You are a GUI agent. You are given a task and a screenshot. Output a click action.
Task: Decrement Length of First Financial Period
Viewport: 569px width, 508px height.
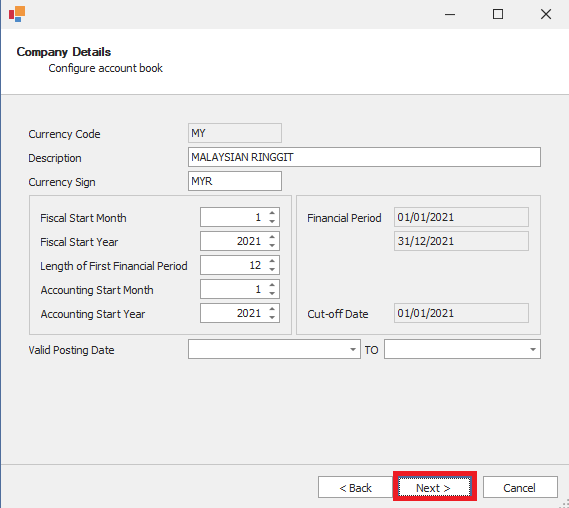click(x=272, y=269)
